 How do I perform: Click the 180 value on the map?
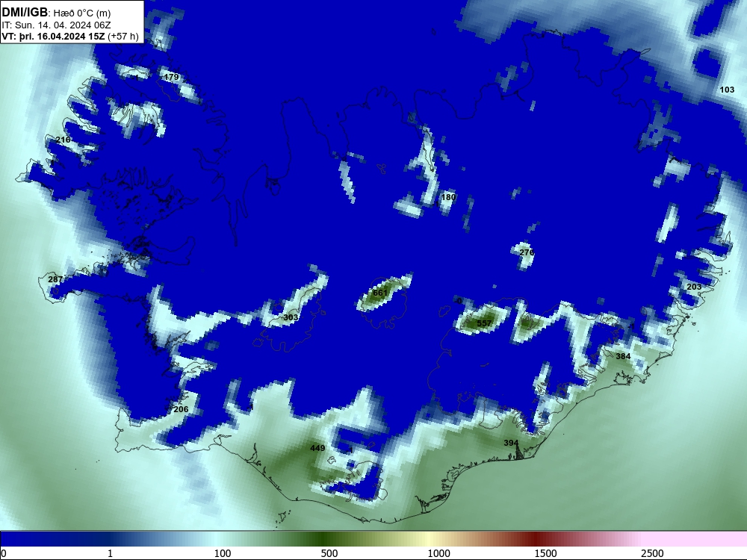[448, 197]
